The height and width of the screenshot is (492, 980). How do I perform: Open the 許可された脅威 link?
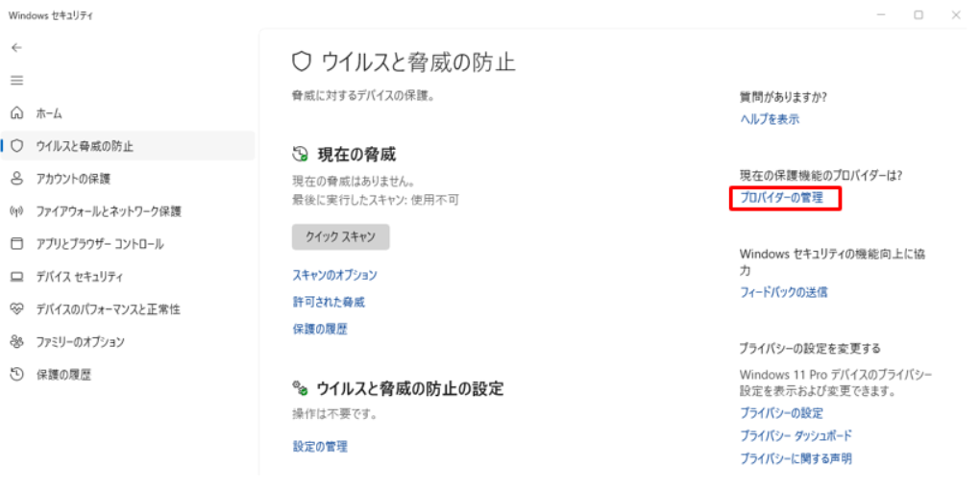point(329,302)
